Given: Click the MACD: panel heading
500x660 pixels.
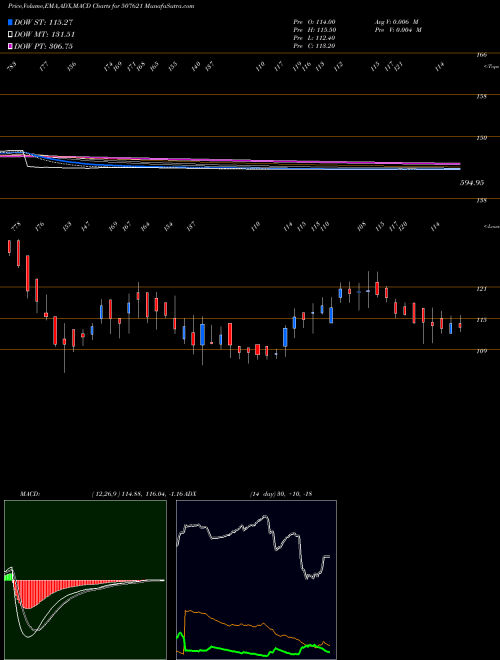Looking at the screenshot, I should [x=29, y=494].
